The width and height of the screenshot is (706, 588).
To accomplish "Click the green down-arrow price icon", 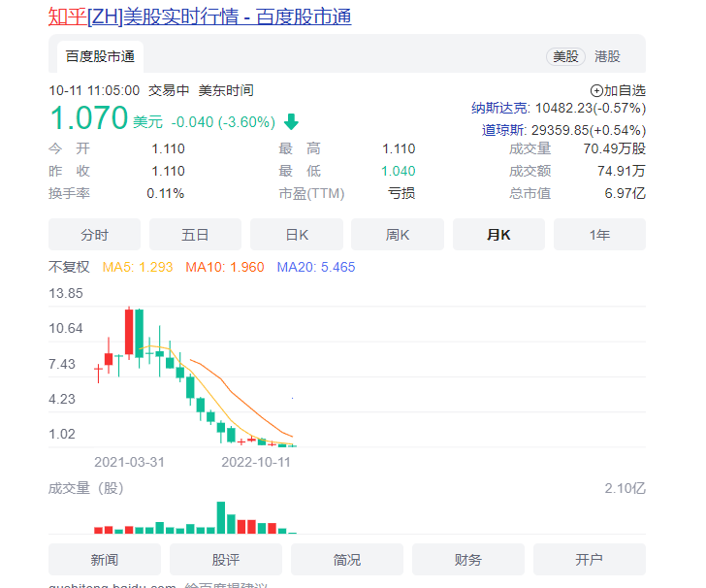I will coord(291,121).
